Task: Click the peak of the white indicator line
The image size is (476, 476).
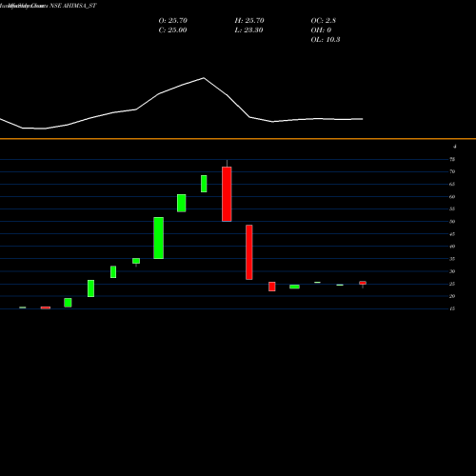Action: (204, 78)
